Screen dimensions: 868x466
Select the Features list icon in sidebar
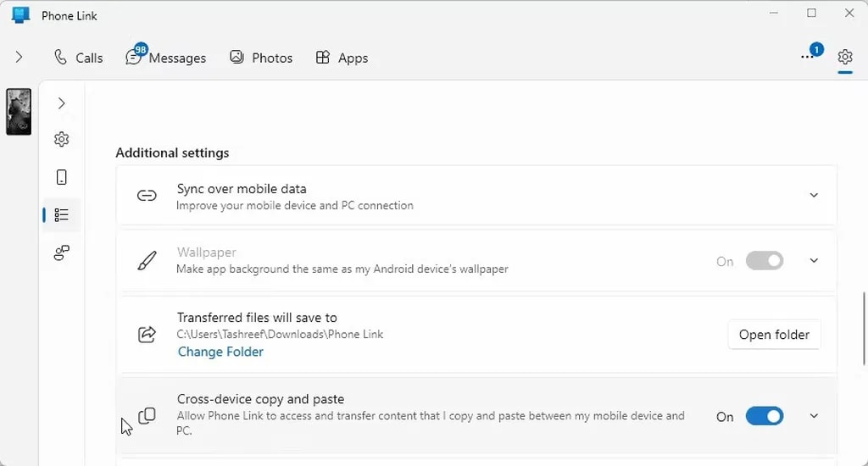(61, 215)
